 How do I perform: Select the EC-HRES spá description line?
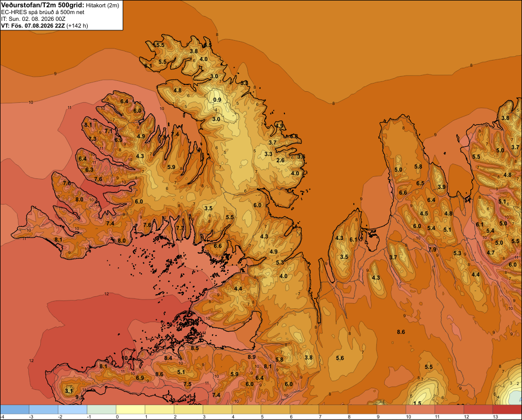(x=43, y=13)
